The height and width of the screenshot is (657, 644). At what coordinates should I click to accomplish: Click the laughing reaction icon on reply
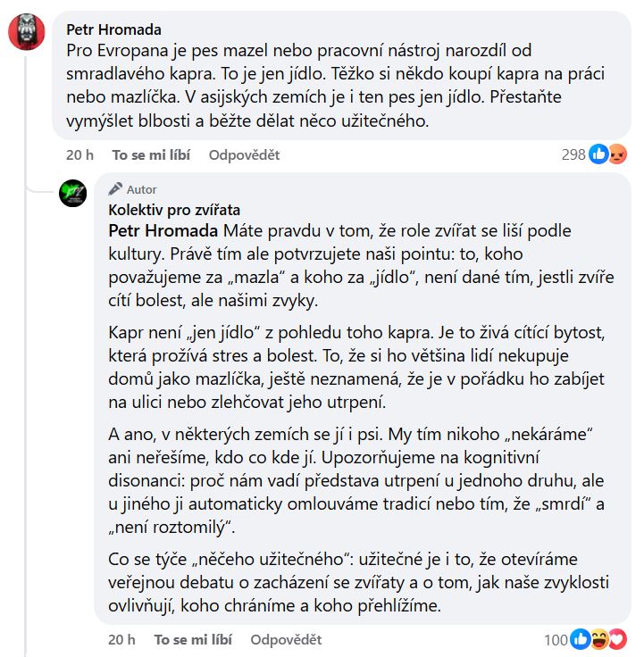[600, 639]
